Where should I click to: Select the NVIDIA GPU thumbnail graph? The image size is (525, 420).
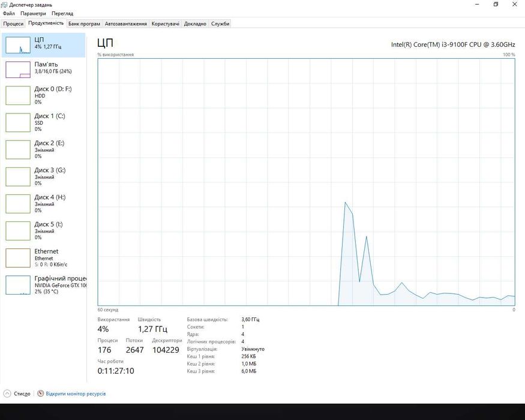pos(18,285)
